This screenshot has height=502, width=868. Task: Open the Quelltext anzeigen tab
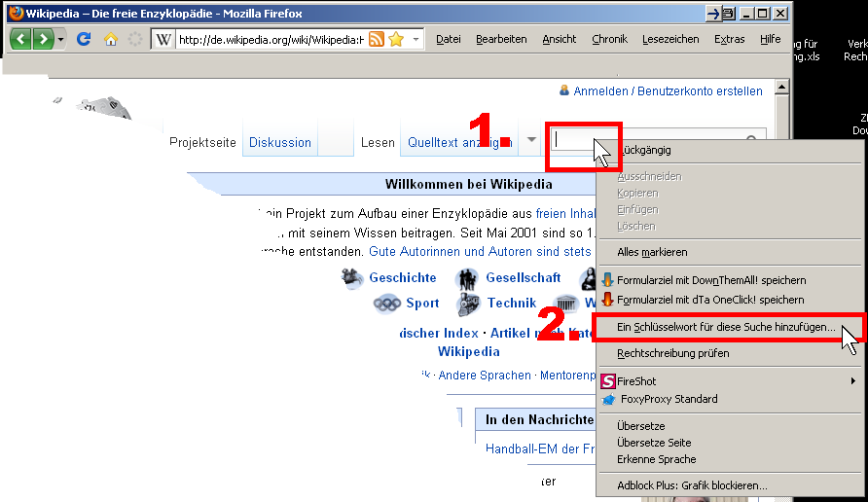(x=459, y=143)
